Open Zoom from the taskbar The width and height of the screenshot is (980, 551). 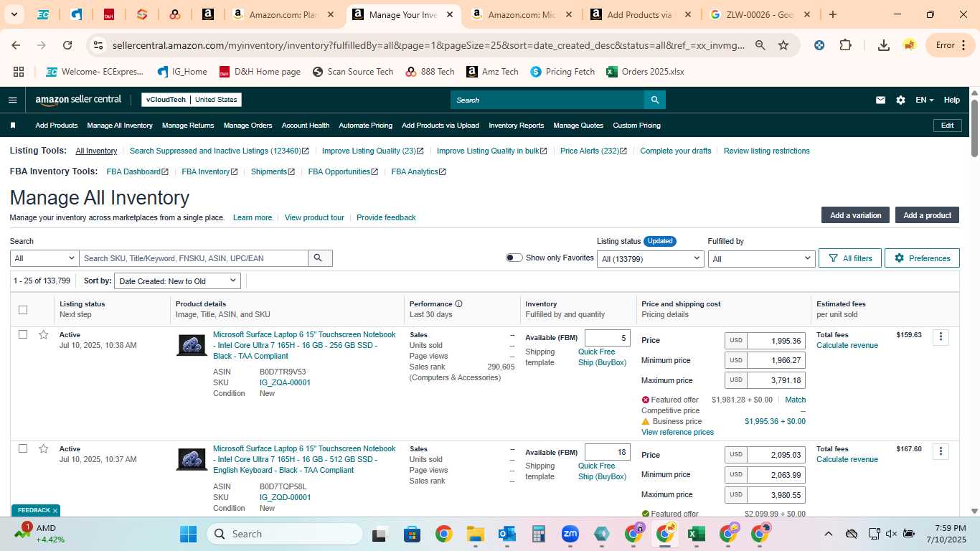coord(570,534)
